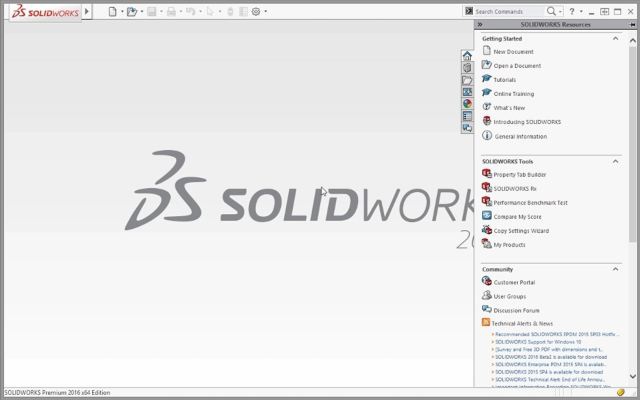Image resolution: width=640 pixels, height=400 pixels.
Task: Open 'Survey and Free 3D PDF' news item
Action: pyautogui.click(x=549, y=350)
